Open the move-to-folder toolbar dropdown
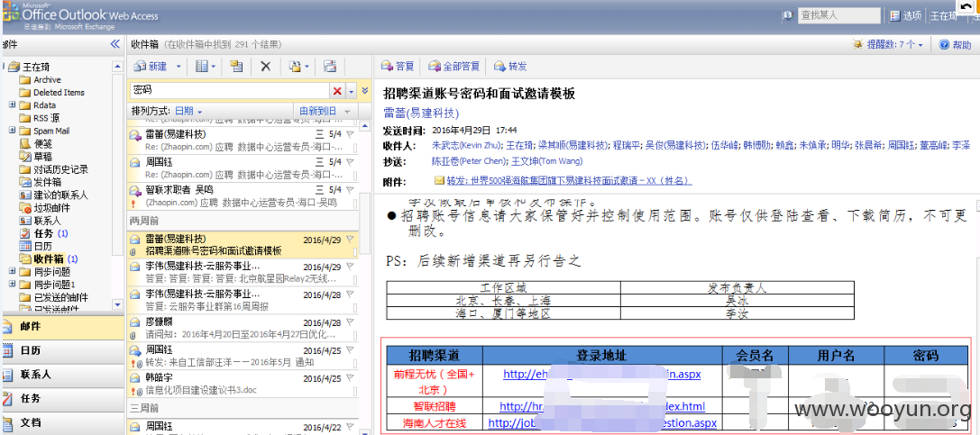This screenshot has height=435, width=980. tap(298, 66)
